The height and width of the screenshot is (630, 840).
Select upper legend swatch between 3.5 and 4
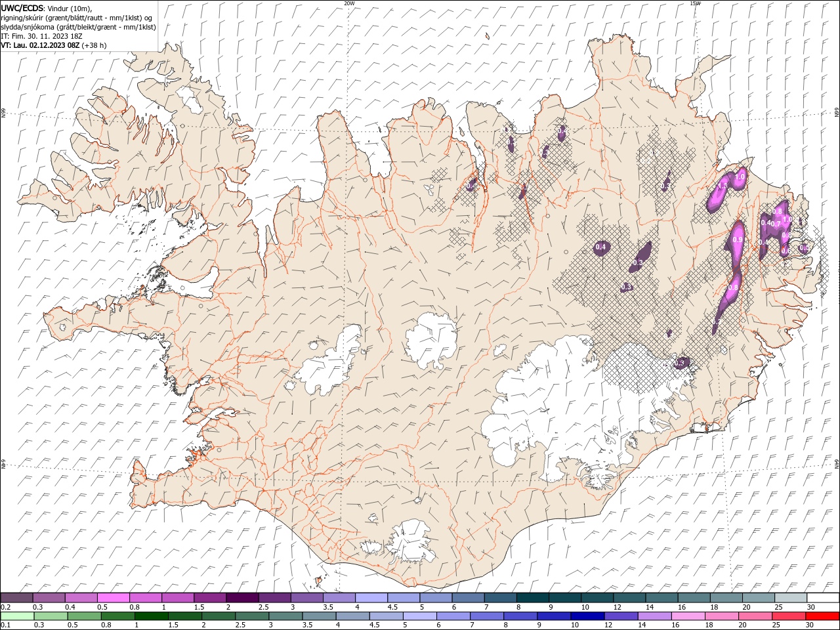[339, 598]
